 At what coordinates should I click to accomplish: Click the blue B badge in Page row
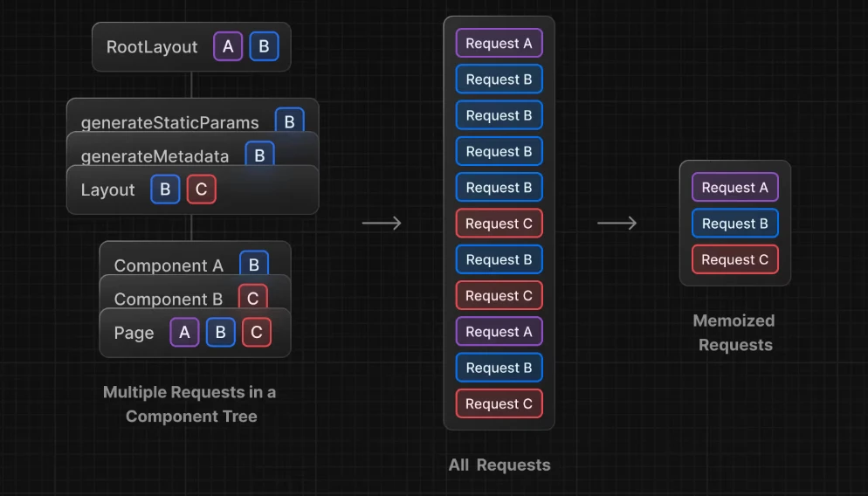coord(220,332)
